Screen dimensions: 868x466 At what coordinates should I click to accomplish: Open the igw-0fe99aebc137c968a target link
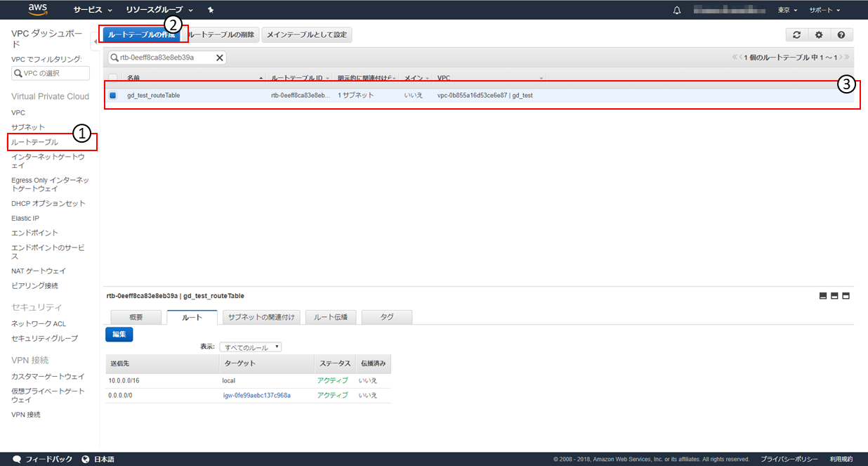click(256, 395)
